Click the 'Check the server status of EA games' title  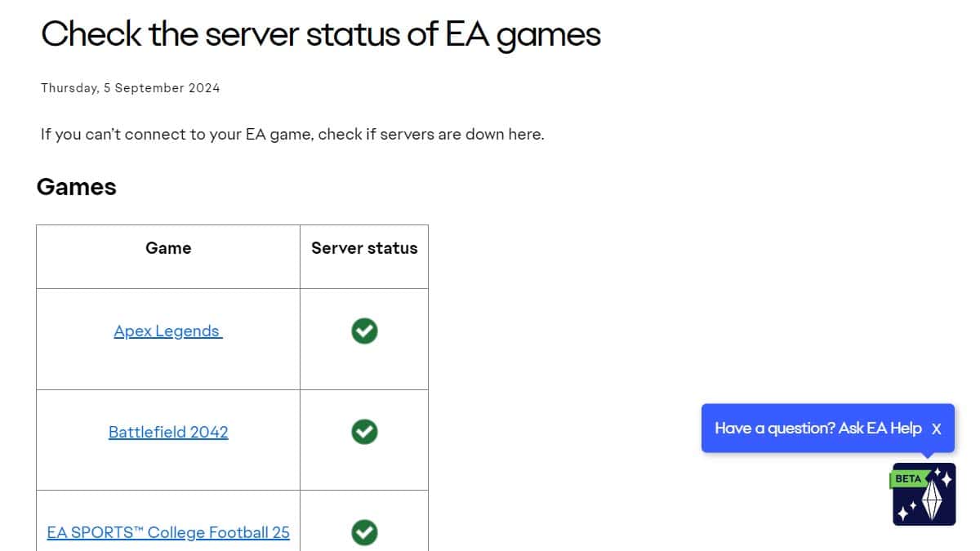(321, 35)
